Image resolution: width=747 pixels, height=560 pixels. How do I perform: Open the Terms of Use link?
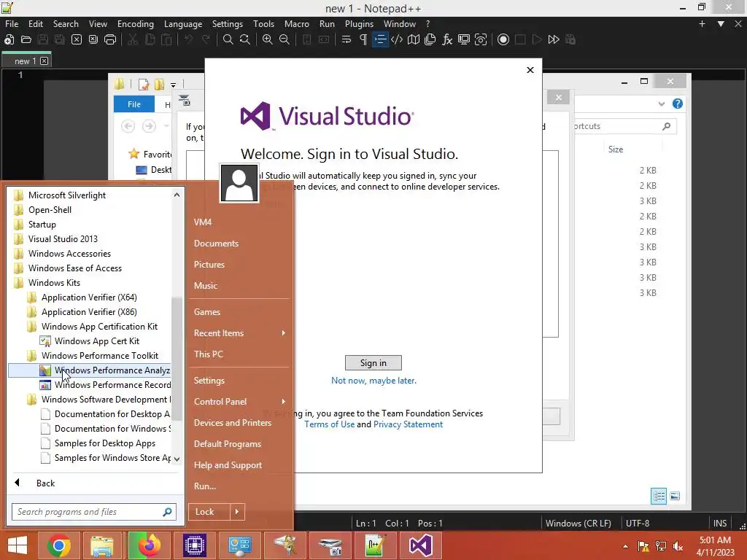pos(329,424)
